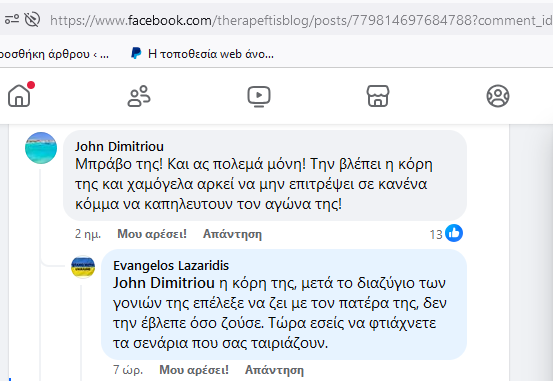553x381 pixels.
Task: Open the Groups icon in navigation
Action: 498,96
